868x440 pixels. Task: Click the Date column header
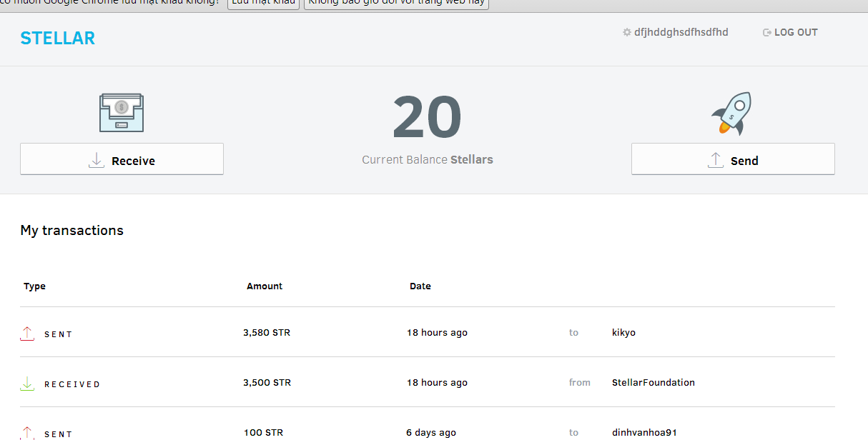420,286
